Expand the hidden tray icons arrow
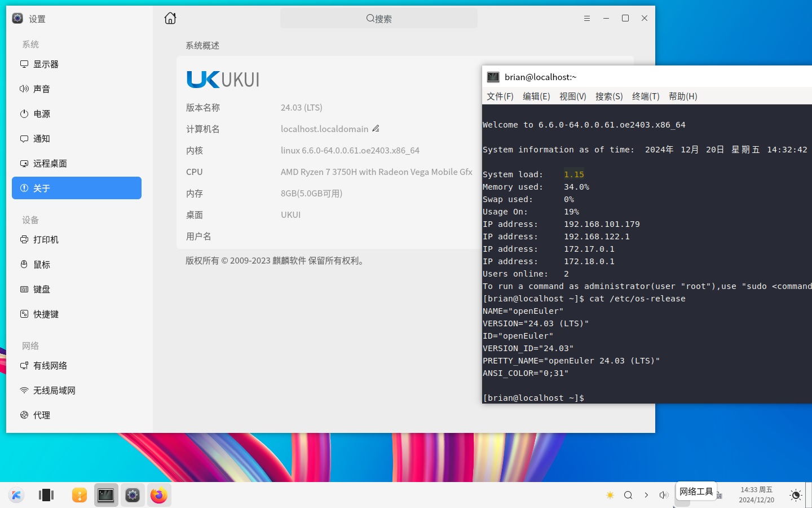The width and height of the screenshot is (812, 508). (646, 495)
